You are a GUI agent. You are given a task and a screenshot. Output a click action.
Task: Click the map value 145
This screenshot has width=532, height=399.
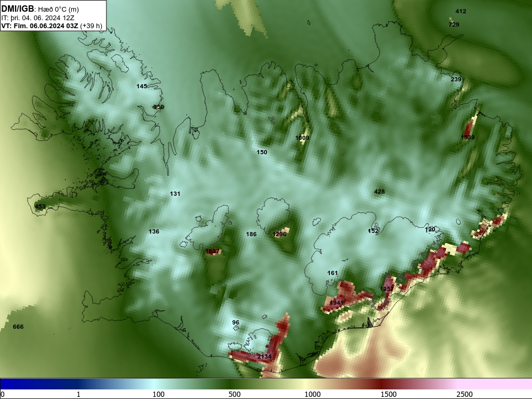click(x=142, y=86)
